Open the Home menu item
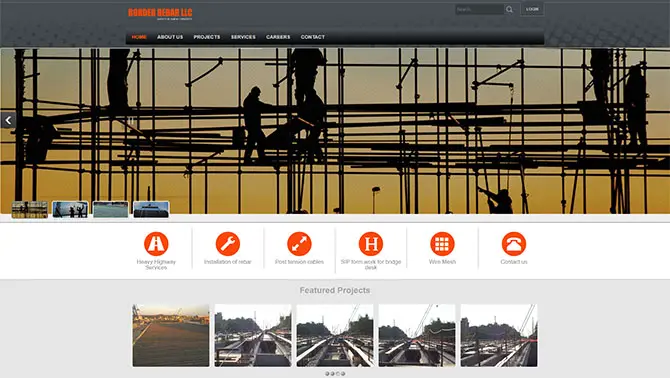 (x=139, y=37)
